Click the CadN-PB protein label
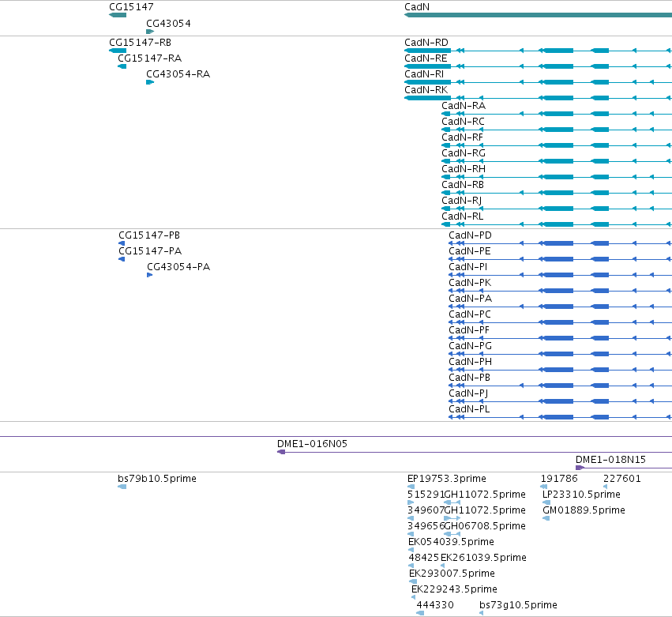672x617 pixels. click(469, 378)
